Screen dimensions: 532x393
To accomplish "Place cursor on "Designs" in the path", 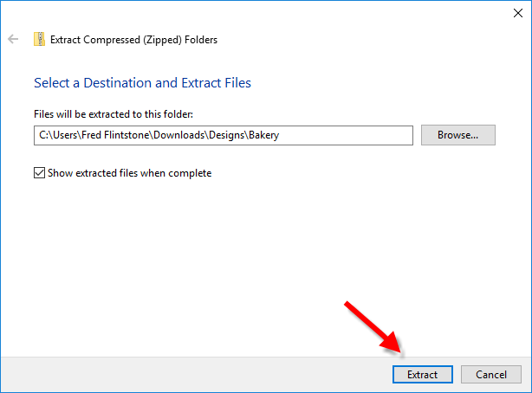I will 229,135.
